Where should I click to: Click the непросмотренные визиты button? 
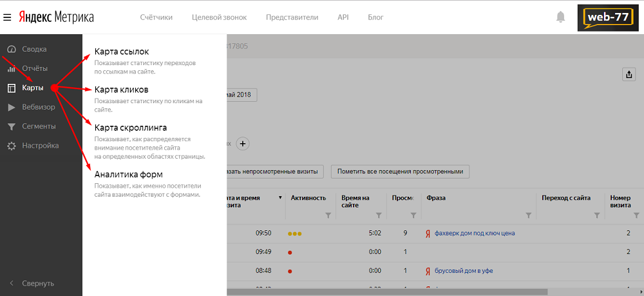tap(275, 172)
